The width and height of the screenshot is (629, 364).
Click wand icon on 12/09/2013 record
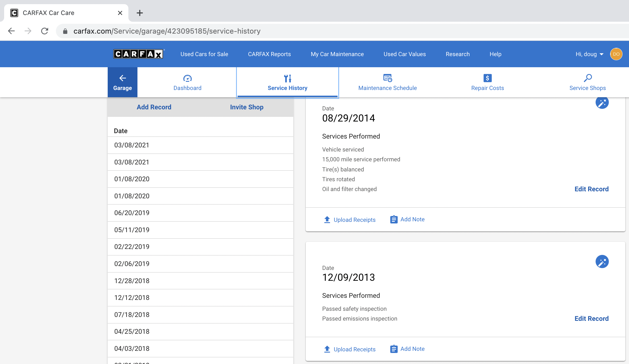(x=602, y=262)
